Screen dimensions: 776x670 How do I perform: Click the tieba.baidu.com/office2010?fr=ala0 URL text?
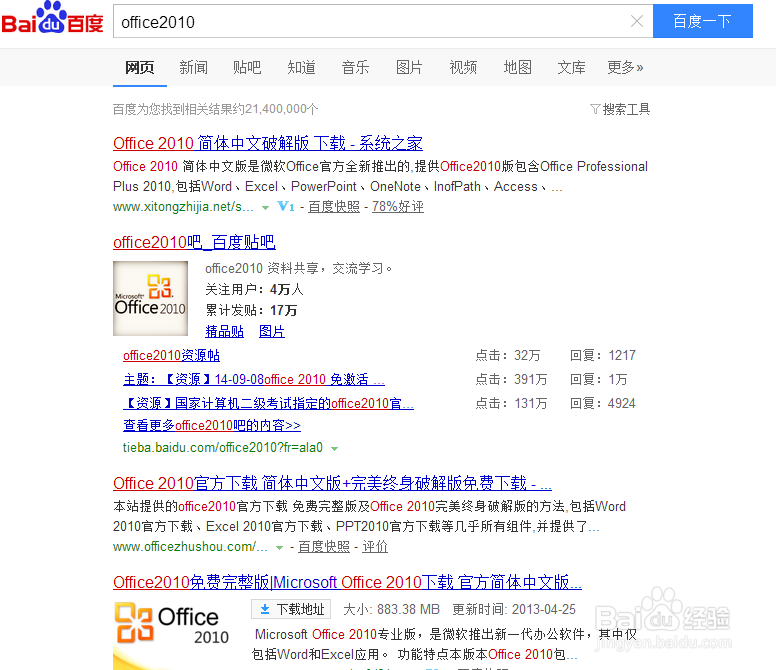coord(223,447)
